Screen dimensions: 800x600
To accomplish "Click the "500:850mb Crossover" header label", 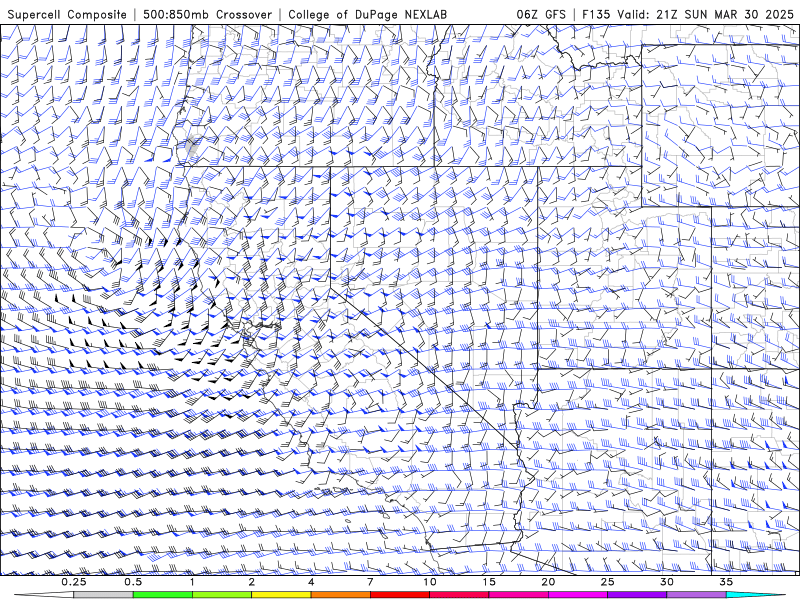I will (x=208, y=15).
